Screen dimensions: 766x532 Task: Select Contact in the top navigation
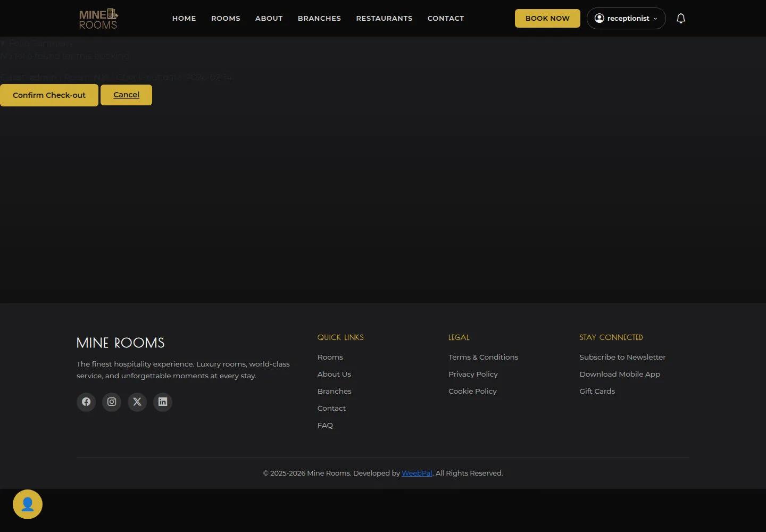click(446, 18)
